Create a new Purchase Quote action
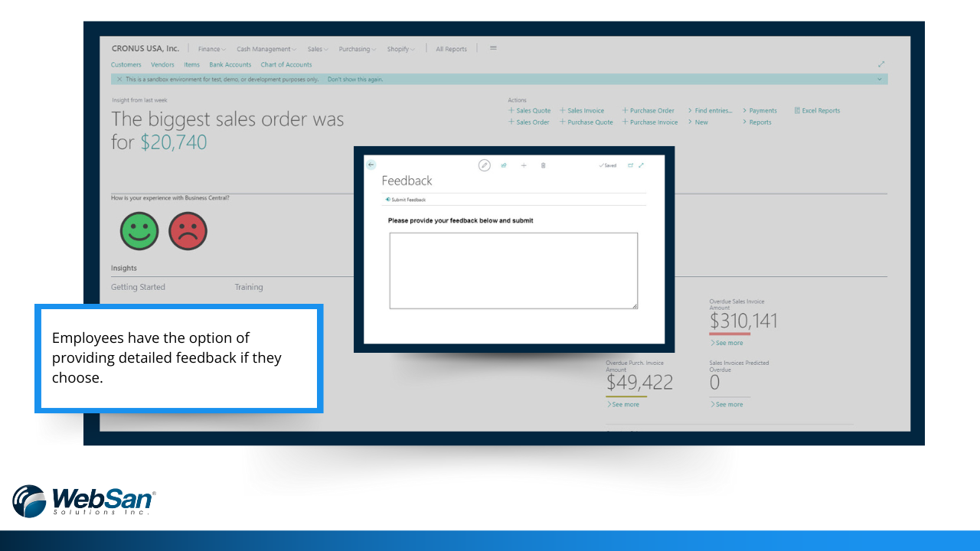Viewport: 980px width, 551px height. pos(586,122)
